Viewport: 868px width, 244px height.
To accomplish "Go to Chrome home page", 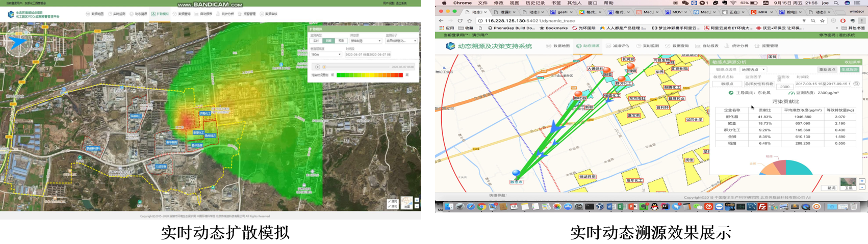I will coord(470,21).
